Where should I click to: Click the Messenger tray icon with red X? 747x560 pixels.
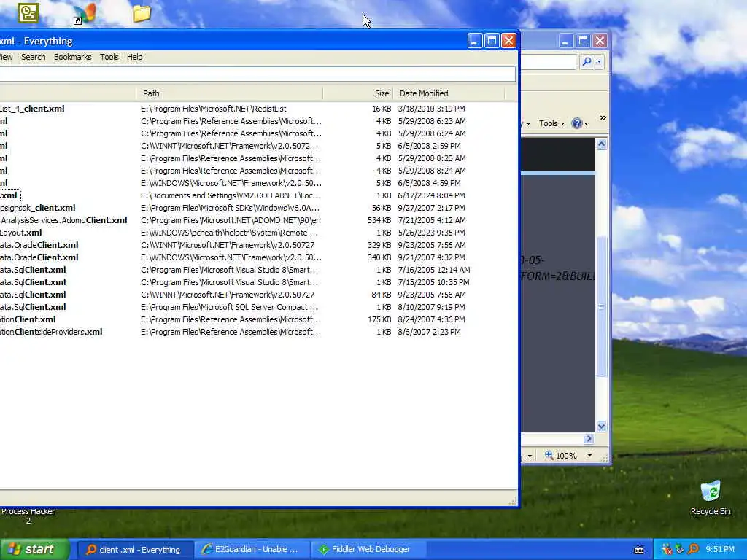(x=667, y=549)
